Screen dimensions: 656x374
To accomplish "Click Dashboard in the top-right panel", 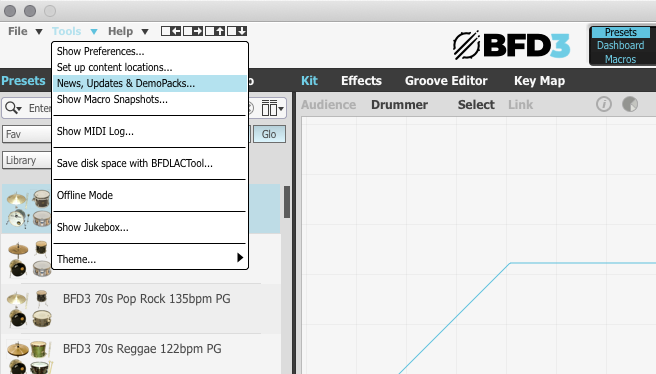I will pyautogui.click(x=620, y=45).
